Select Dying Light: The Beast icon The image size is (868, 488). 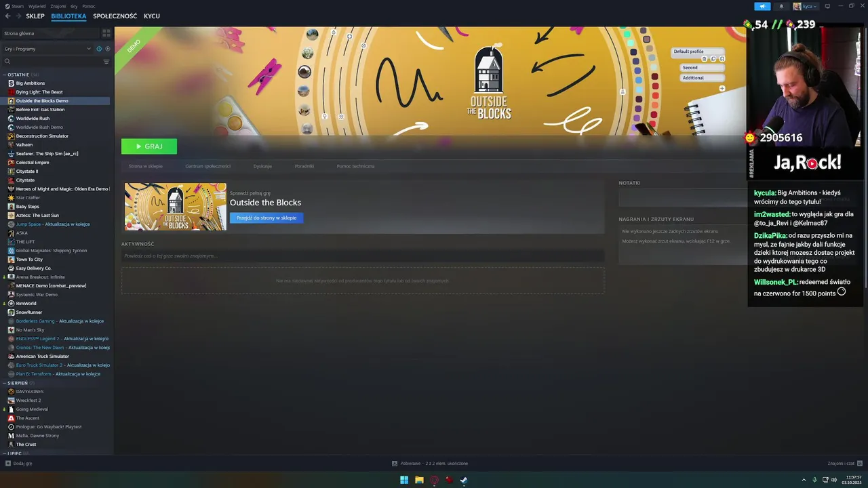(11, 92)
